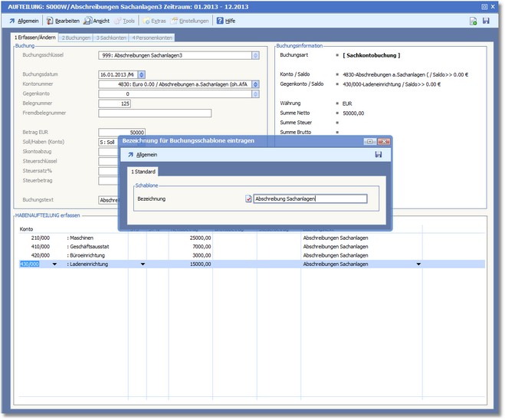Open the main window Allgemein menu

click(x=23, y=21)
